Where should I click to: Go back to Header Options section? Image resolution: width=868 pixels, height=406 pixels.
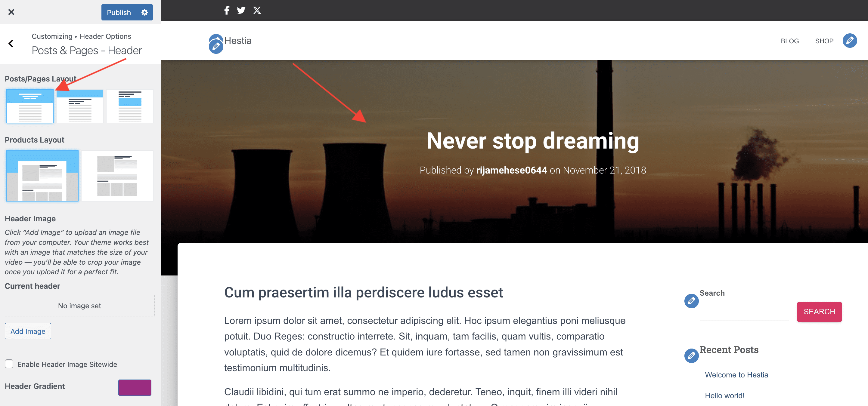(11, 43)
